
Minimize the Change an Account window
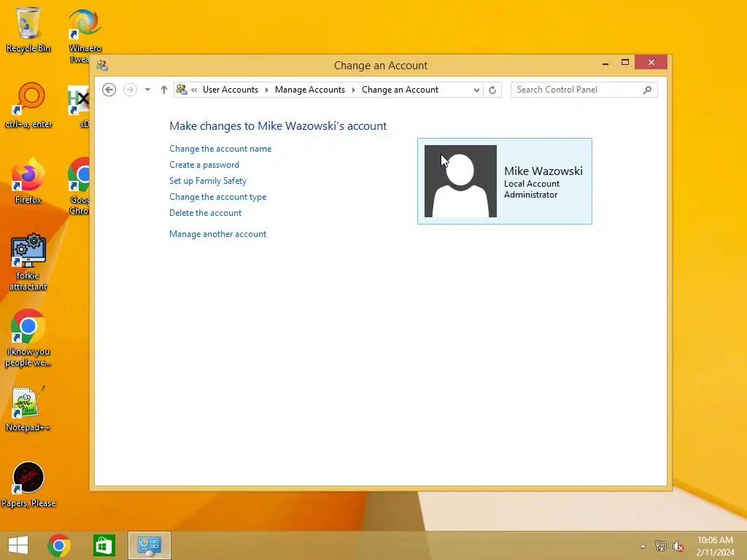(x=605, y=63)
